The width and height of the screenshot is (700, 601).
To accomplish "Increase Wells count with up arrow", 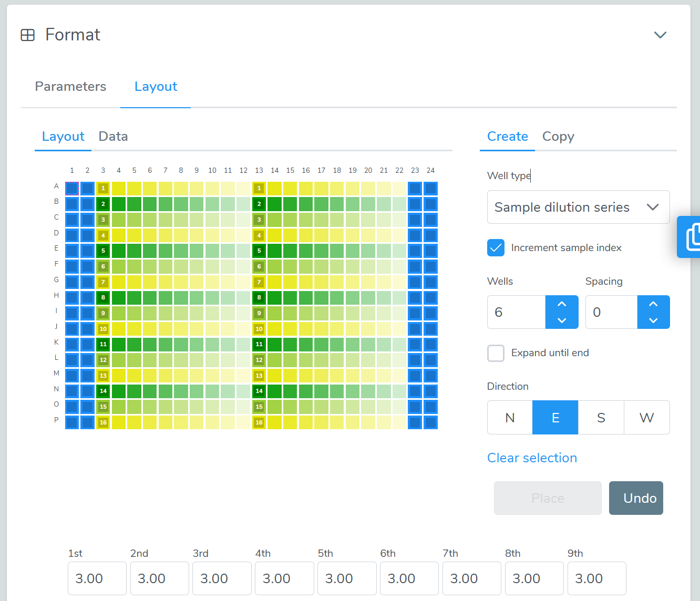I will pyautogui.click(x=562, y=304).
